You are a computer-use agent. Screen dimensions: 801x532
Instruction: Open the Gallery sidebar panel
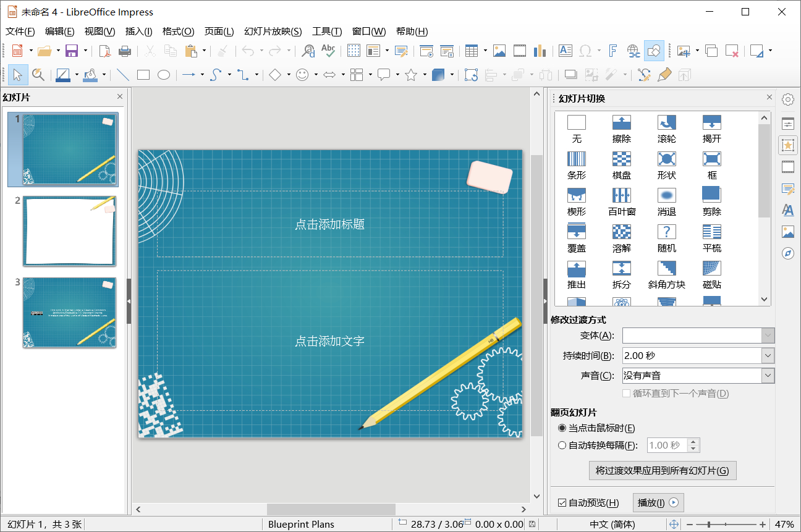point(787,232)
